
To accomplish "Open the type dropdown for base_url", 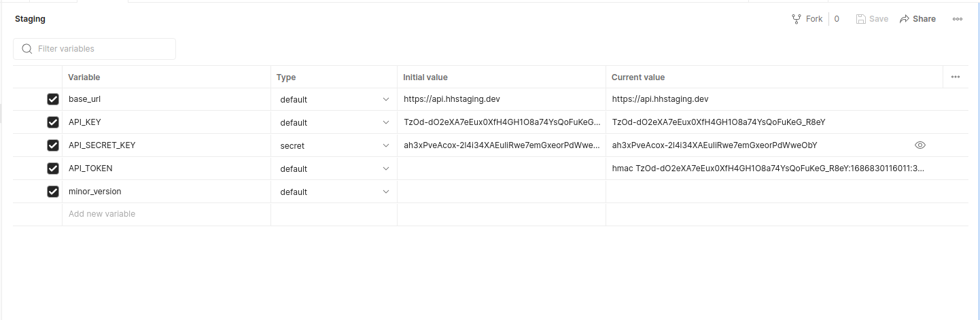I will click(334, 99).
